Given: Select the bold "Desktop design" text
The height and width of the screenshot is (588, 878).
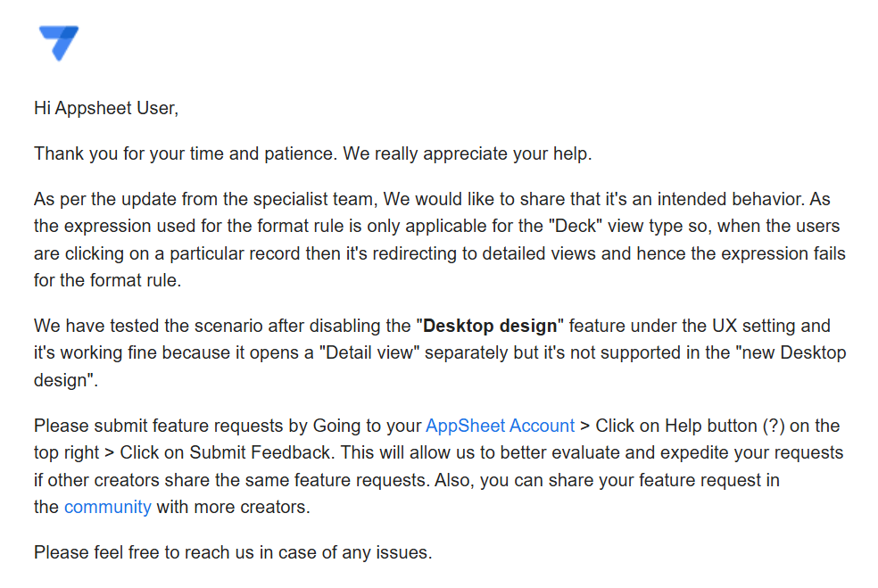Looking at the screenshot, I should click(490, 326).
